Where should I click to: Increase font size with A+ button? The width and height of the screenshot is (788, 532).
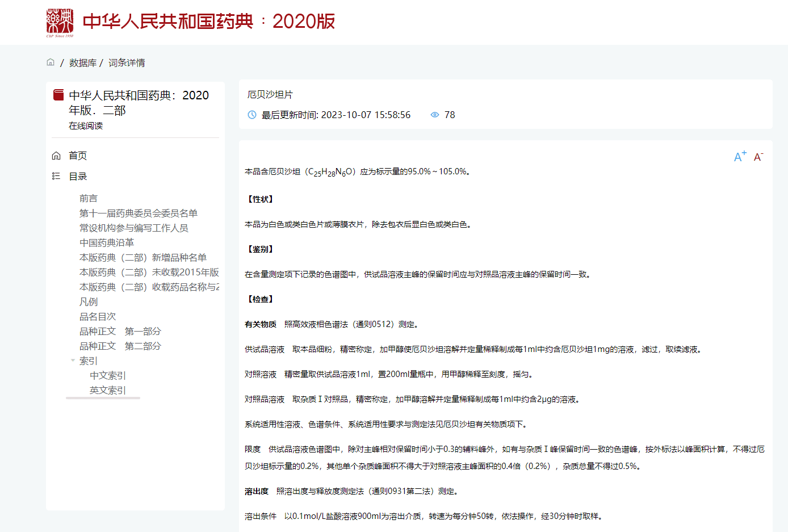(x=740, y=156)
